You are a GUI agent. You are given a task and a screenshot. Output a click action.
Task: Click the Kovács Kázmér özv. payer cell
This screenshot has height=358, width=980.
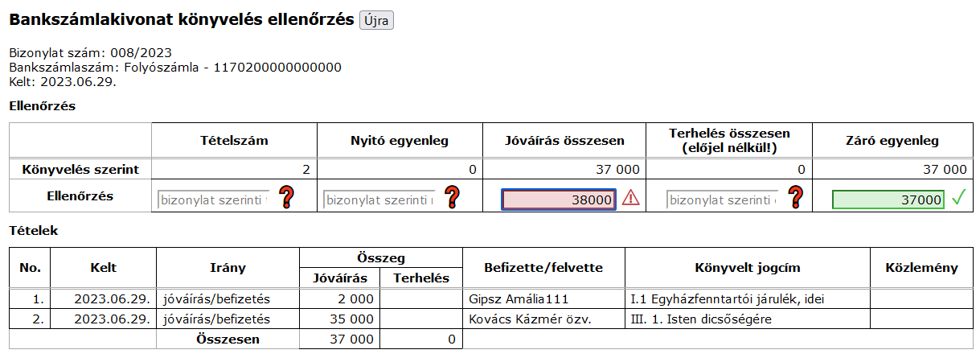543,319
